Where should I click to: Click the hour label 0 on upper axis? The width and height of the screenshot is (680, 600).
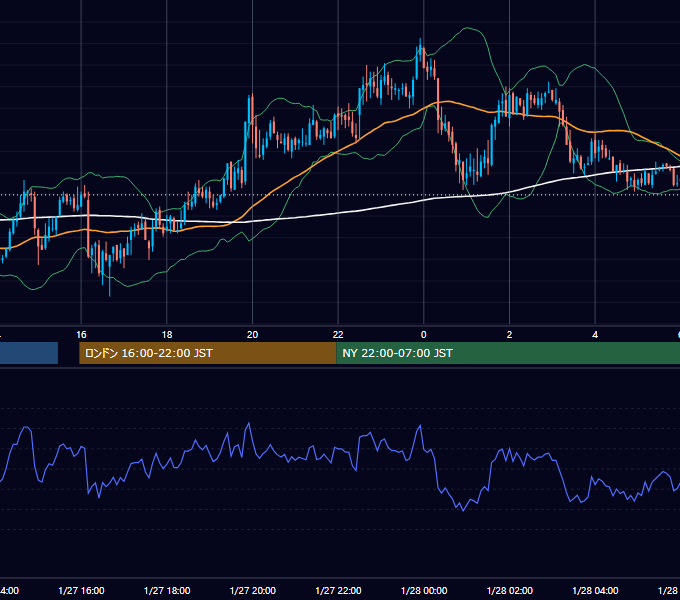click(424, 335)
